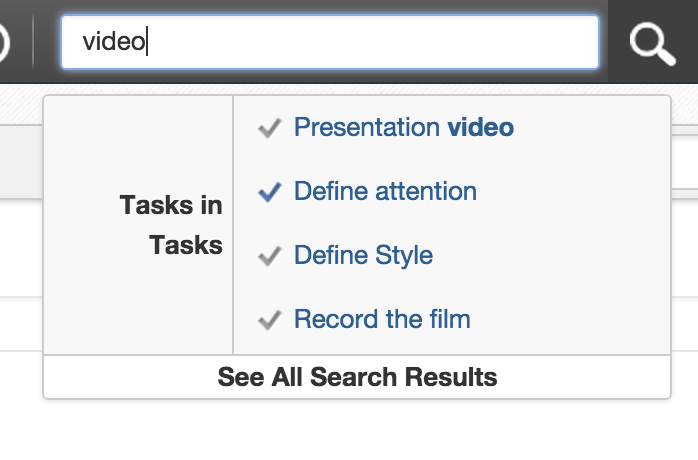Open the Define attention task result

click(386, 191)
